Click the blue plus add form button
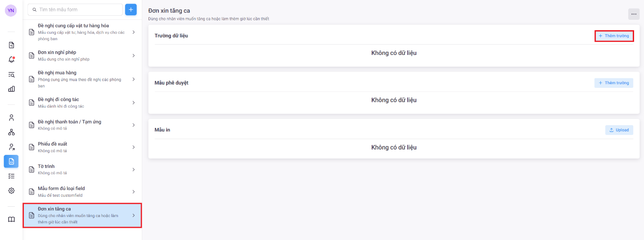 (131, 9)
